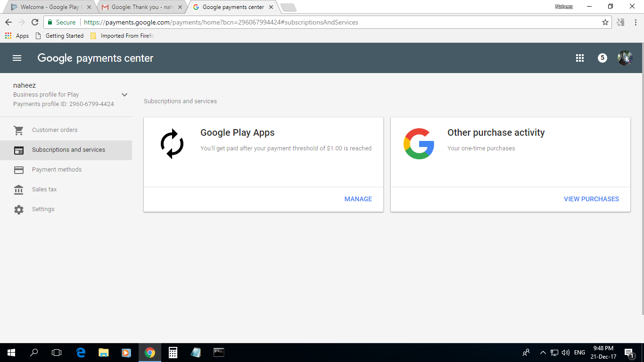Open the account profile avatar

click(625, 58)
